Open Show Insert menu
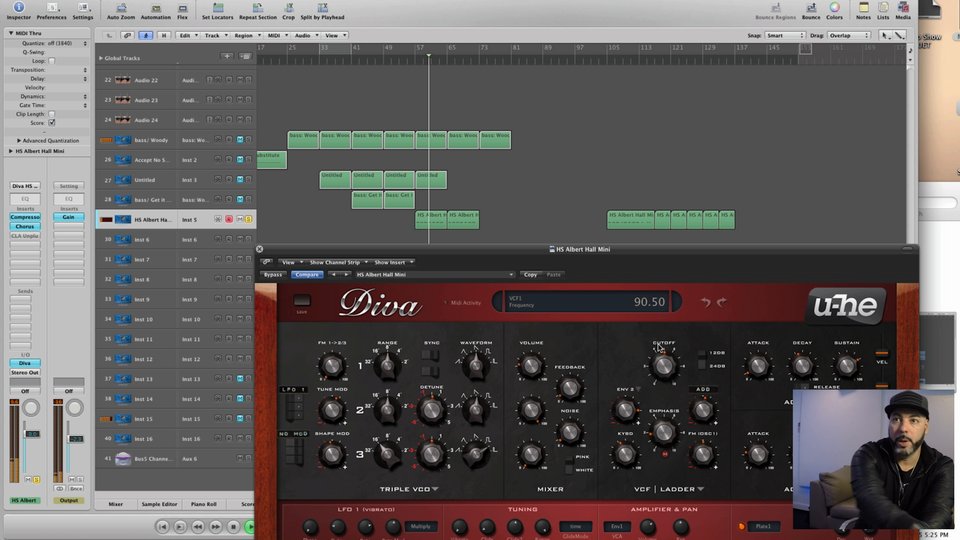Image resolution: width=960 pixels, height=540 pixels. click(394, 262)
